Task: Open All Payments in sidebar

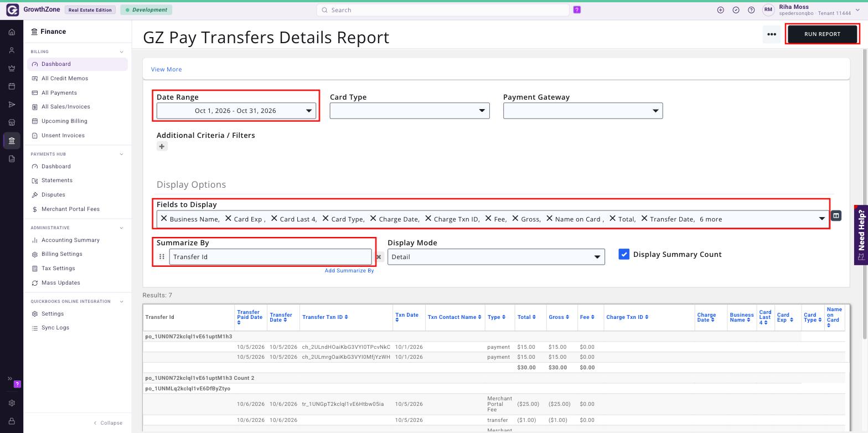Action: [59, 93]
